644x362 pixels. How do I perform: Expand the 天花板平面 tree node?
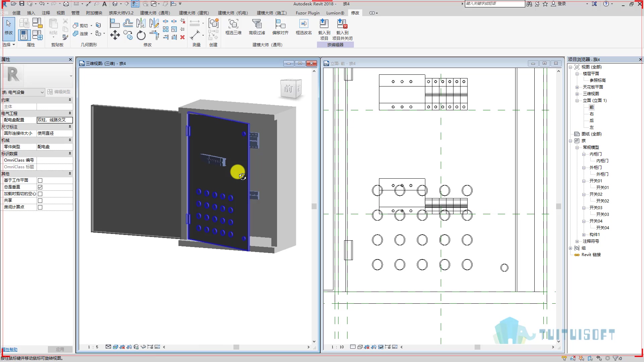tap(577, 87)
